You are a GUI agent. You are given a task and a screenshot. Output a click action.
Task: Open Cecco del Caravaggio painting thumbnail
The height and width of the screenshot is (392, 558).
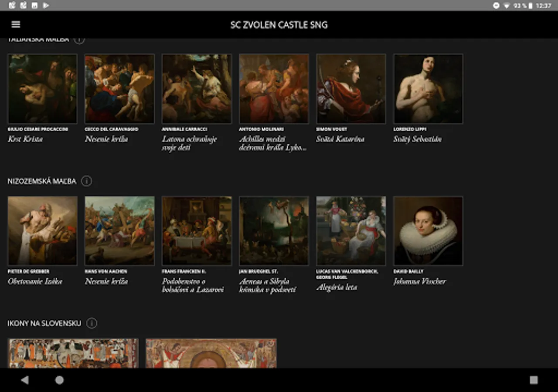(119, 89)
